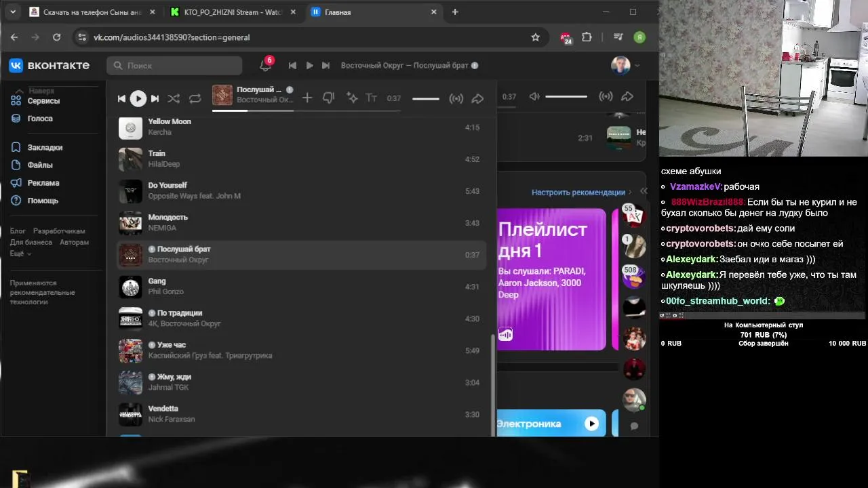Click top header play button
868x488 pixels.
pyautogui.click(x=309, y=66)
